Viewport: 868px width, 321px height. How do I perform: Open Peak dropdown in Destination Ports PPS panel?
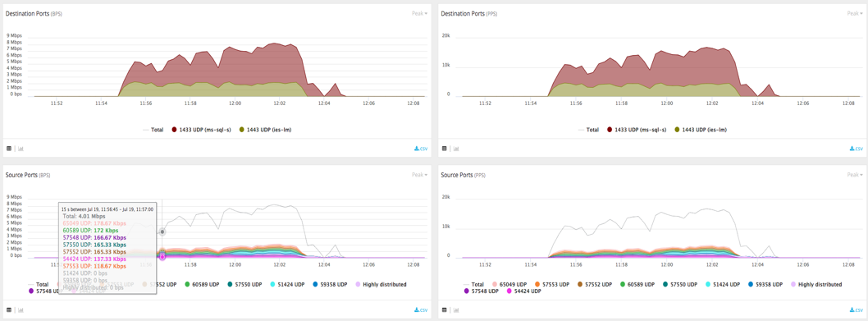tap(854, 13)
